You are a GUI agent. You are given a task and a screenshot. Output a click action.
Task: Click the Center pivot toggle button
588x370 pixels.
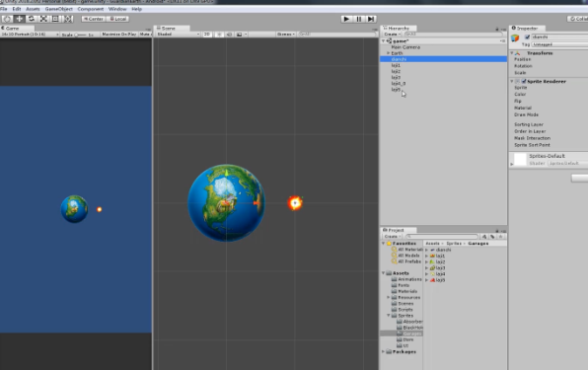[x=94, y=19]
